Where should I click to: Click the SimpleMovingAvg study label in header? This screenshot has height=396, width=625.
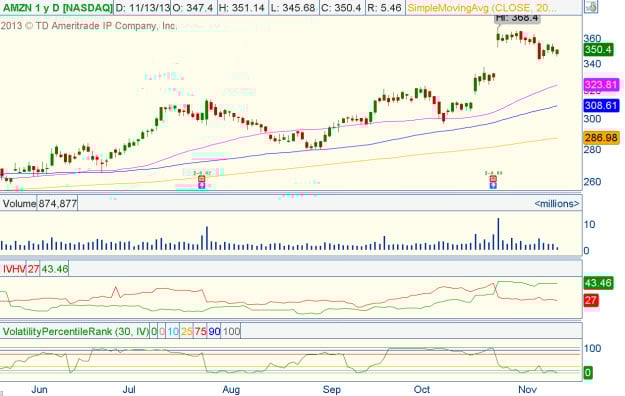482,8
